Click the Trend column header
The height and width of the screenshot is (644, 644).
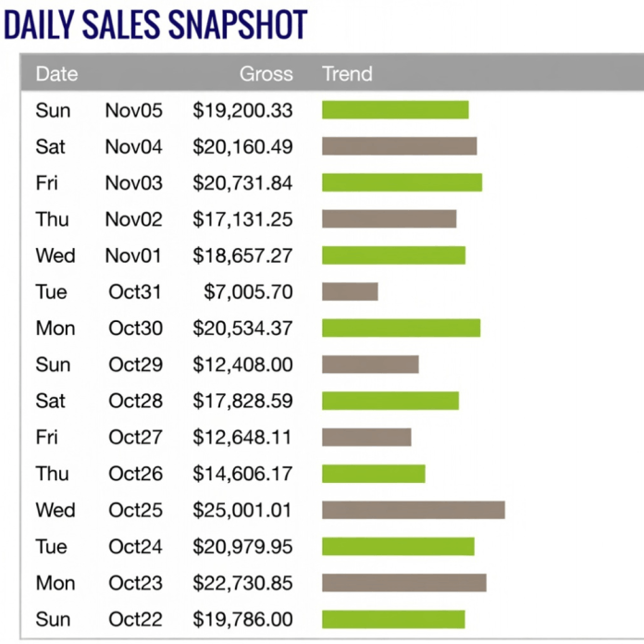click(347, 74)
